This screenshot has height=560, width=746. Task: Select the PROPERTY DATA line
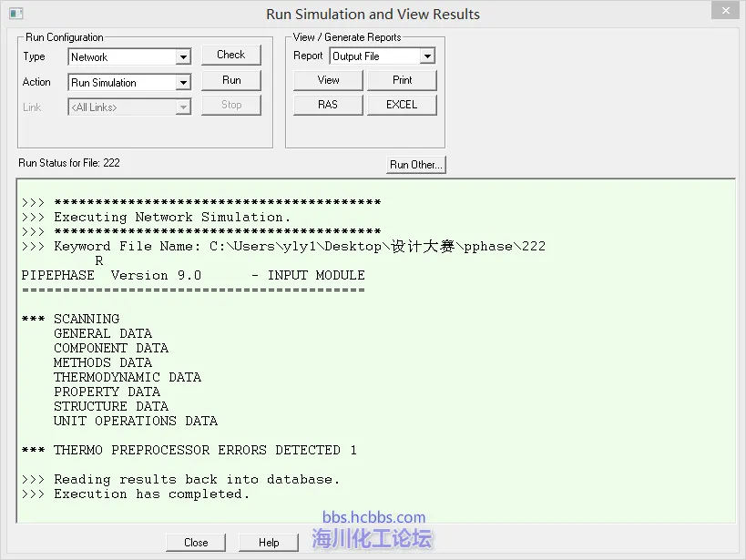pos(107,392)
